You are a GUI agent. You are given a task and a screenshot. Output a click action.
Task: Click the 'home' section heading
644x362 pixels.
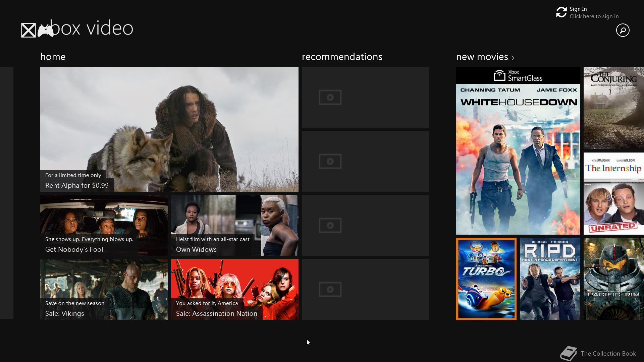point(53,57)
